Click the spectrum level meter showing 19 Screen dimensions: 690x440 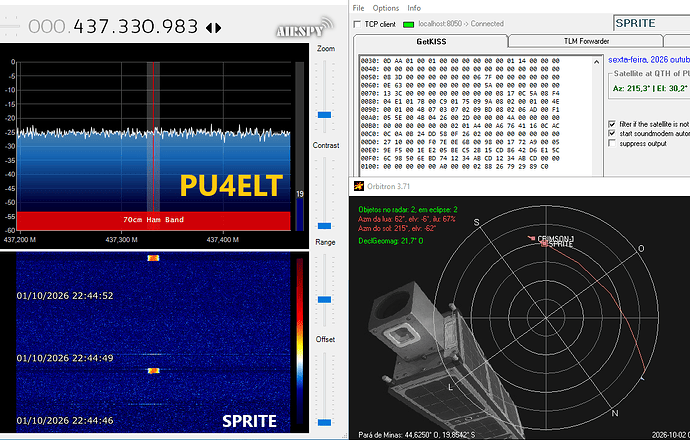pyautogui.click(x=300, y=146)
